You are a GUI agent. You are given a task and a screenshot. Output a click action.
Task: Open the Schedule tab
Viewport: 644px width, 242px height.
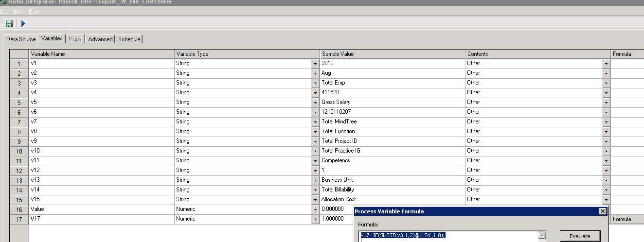tap(129, 39)
